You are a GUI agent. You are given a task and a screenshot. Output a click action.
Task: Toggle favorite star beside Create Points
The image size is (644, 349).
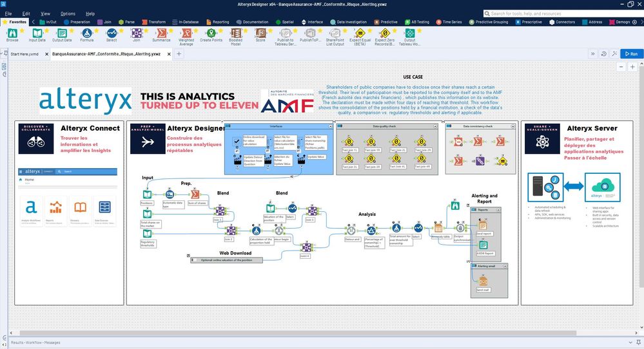tap(221, 31)
